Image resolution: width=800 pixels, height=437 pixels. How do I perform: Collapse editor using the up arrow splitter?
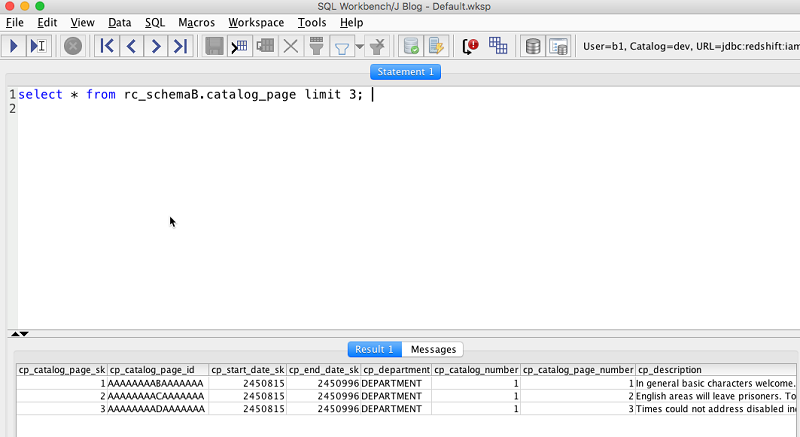[x=15, y=333]
